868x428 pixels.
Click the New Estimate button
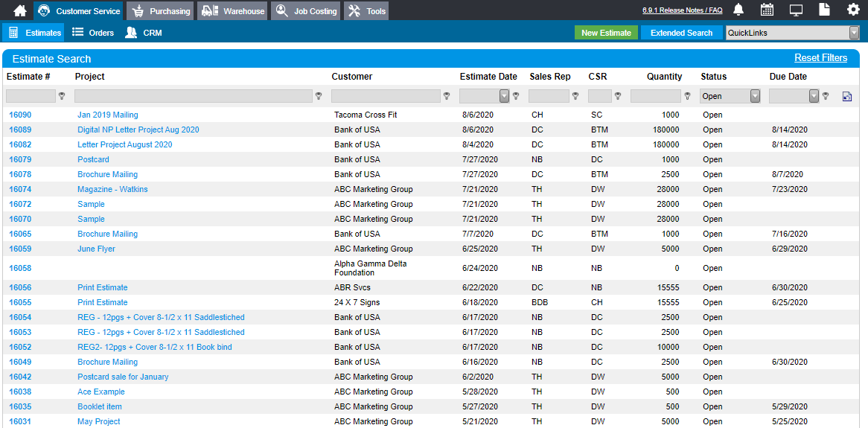606,33
